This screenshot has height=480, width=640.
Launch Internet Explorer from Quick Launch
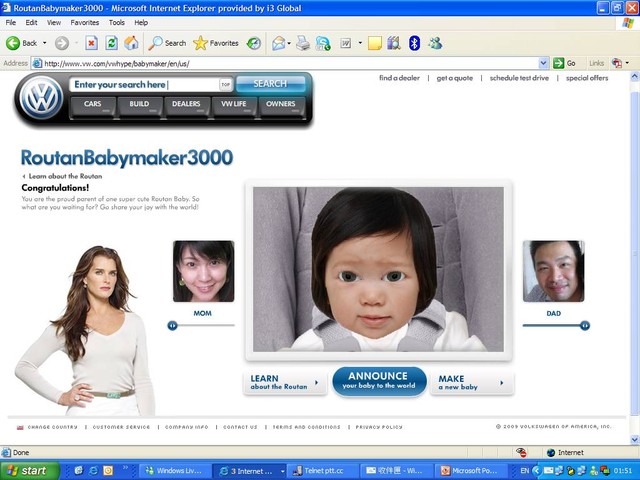tap(93, 471)
